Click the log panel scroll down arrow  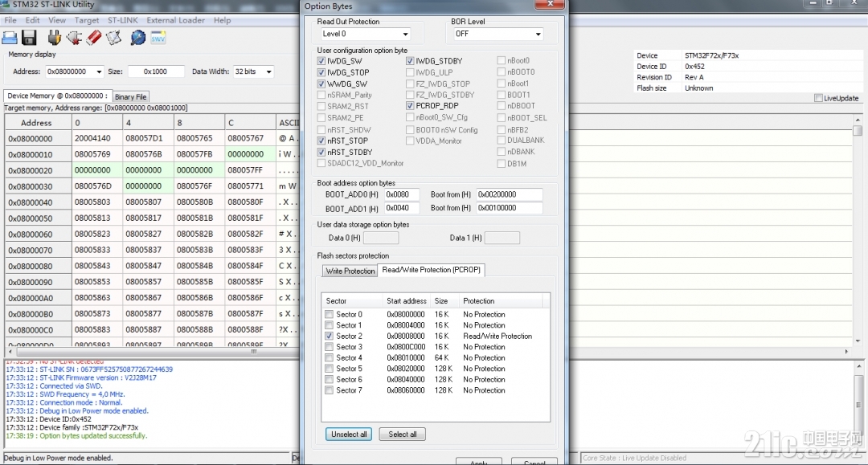click(858, 441)
